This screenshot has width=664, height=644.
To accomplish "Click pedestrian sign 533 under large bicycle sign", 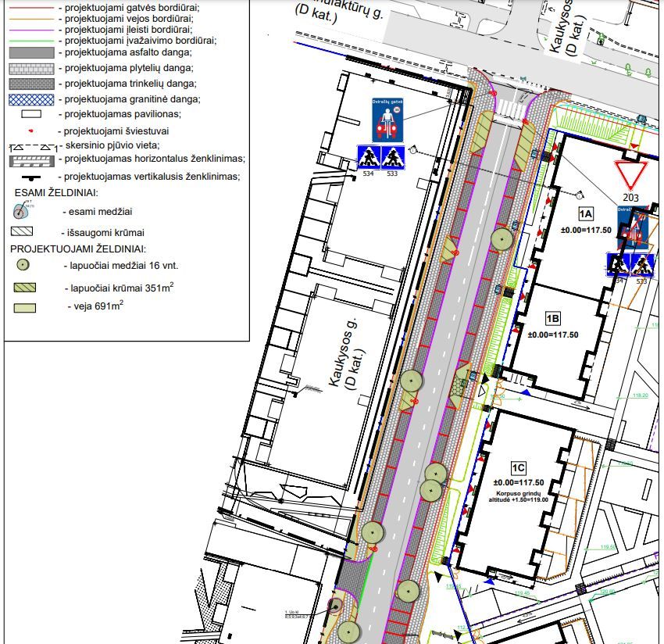I will pyautogui.click(x=392, y=157).
